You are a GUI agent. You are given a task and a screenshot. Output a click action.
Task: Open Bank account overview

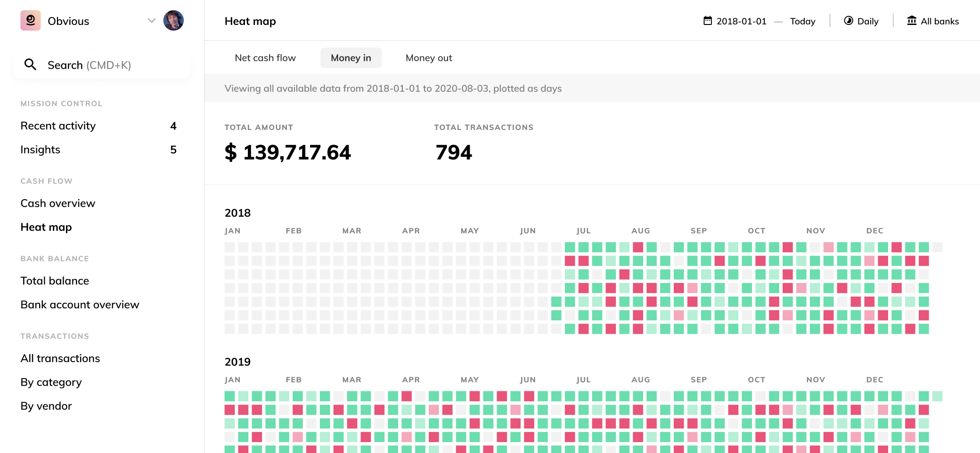pyautogui.click(x=80, y=305)
